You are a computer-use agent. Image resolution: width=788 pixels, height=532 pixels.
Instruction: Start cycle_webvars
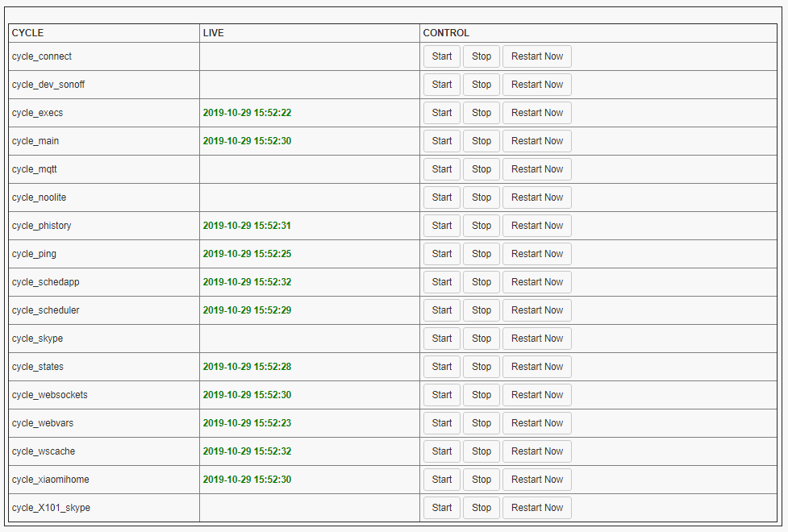442,423
